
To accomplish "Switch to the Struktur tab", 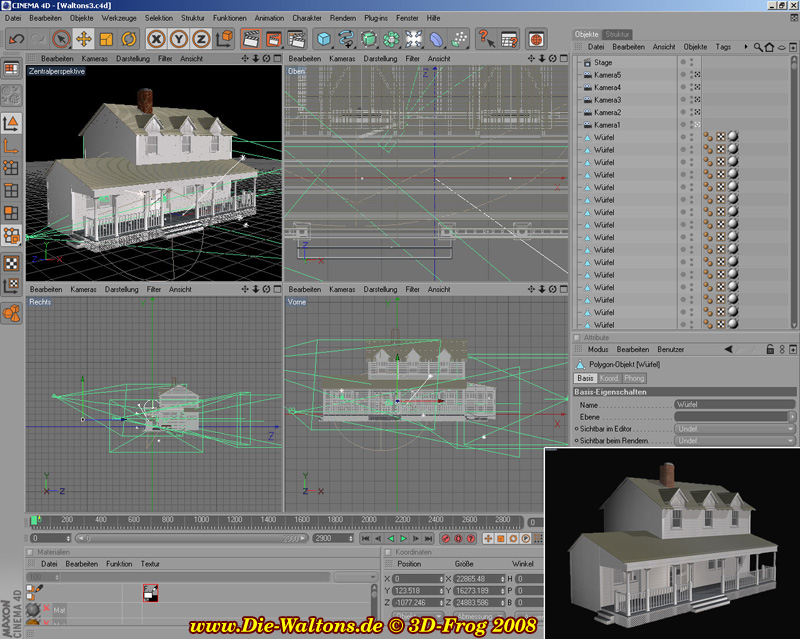I will 617,34.
